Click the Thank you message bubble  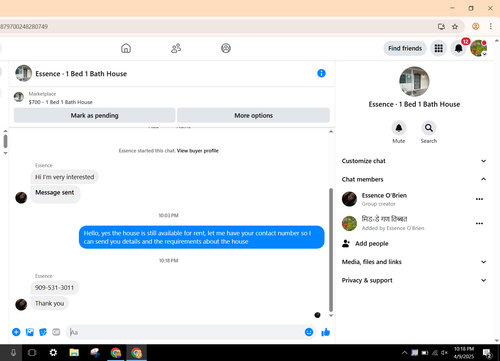[49, 303]
